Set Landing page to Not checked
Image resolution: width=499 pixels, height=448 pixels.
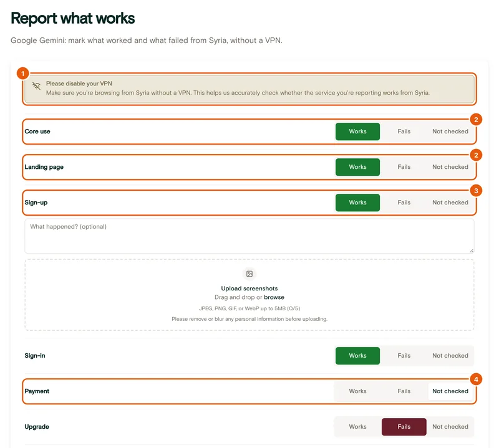450,167
